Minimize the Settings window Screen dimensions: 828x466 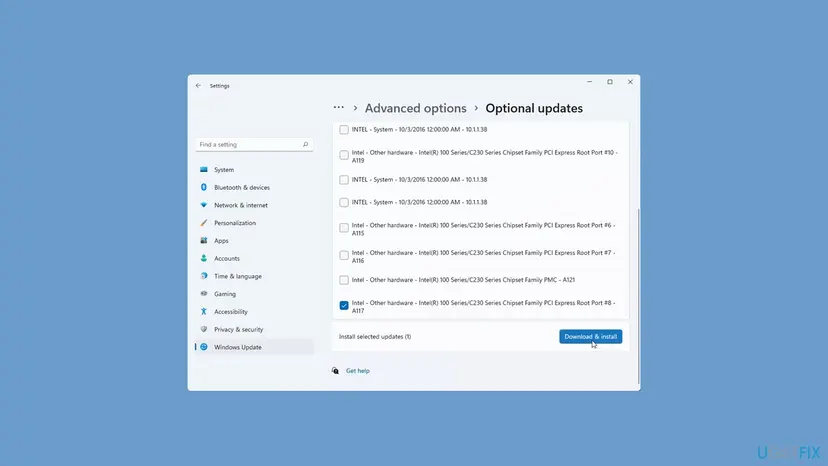pos(589,82)
